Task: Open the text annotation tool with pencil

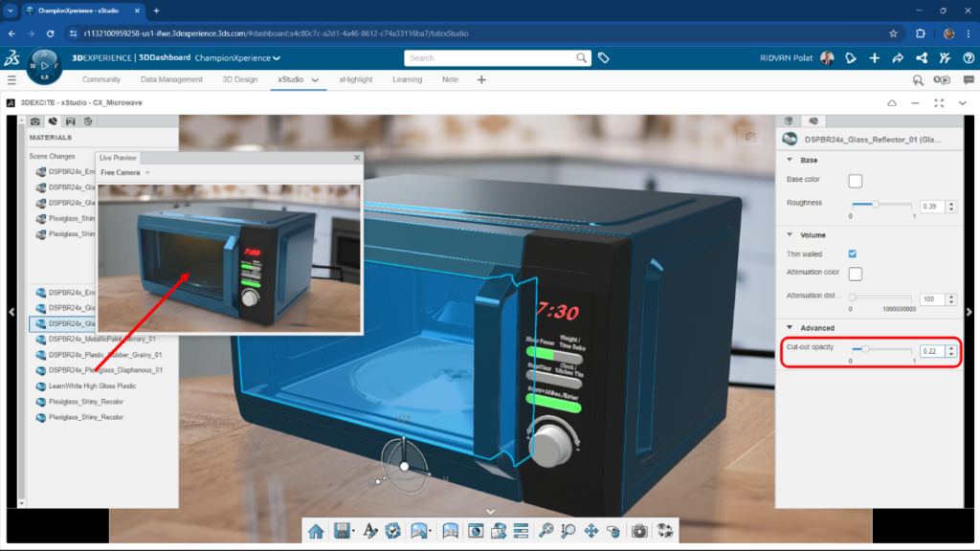Action: pyautogui.click(x=370, y=531)
